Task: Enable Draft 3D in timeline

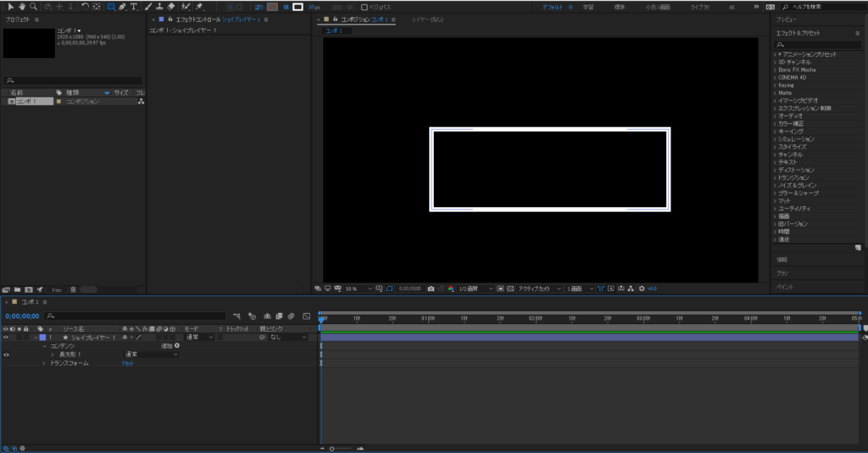Action: click(x=253, y=316)
